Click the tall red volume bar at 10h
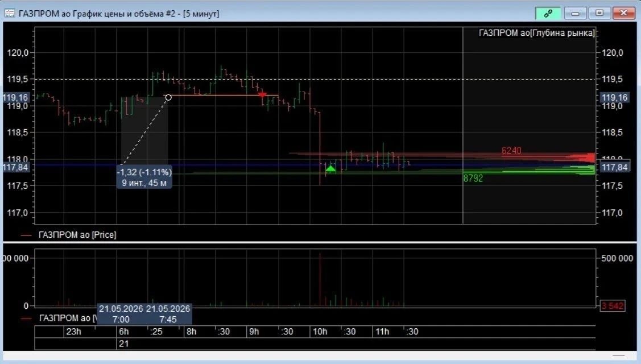 click(x=320, y=279)
